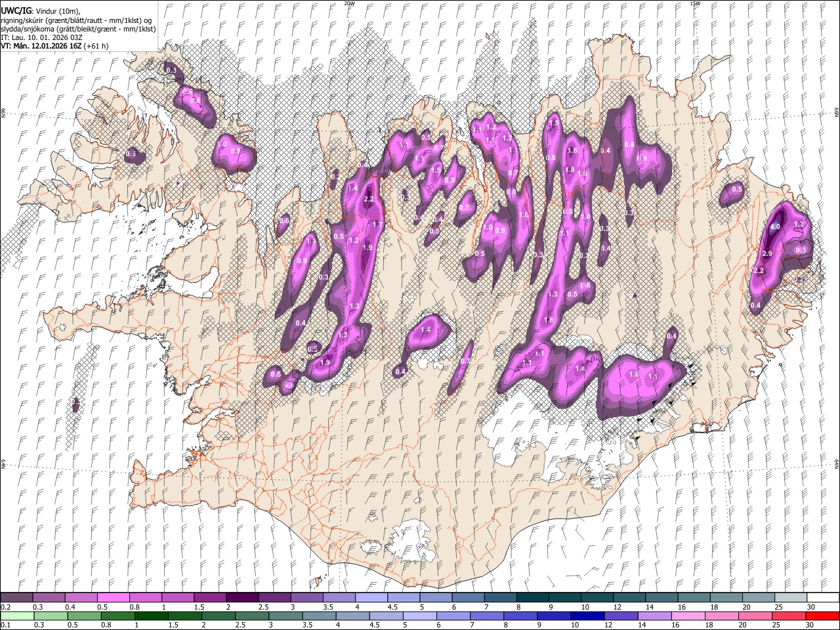Select the '0.1' label on the rain scale
840x630 pixels.
(6, 625)
